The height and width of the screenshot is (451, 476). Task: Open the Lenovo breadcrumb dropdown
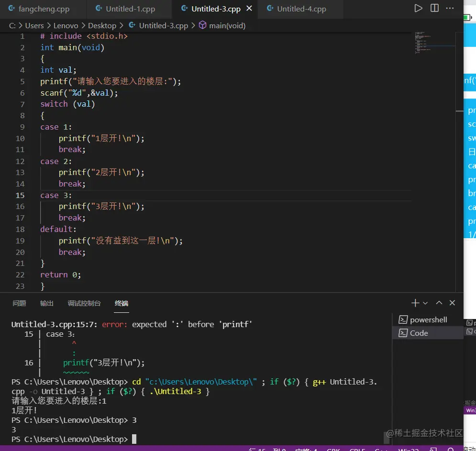(66, 26)
